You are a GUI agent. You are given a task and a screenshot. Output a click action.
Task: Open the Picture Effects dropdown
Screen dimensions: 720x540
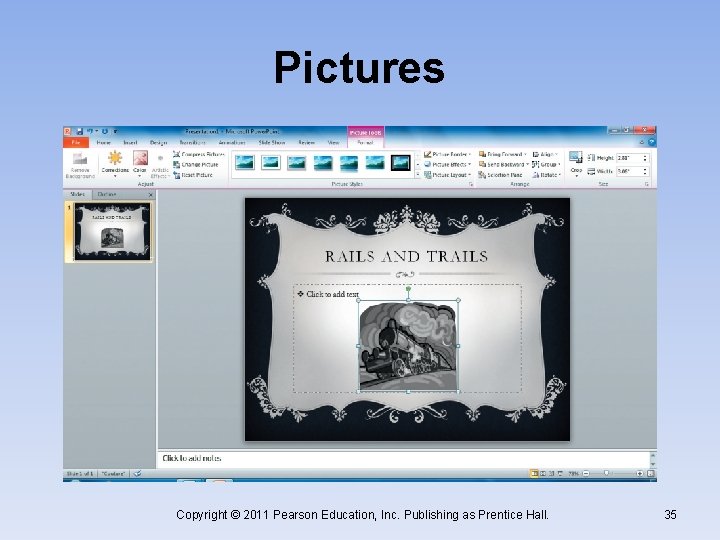(x=447, y=164)
